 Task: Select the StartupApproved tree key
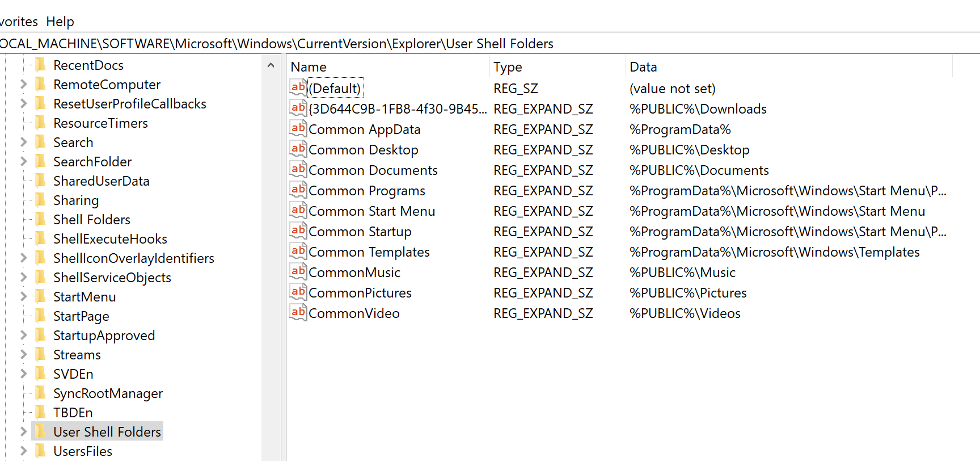pos(104,336)
